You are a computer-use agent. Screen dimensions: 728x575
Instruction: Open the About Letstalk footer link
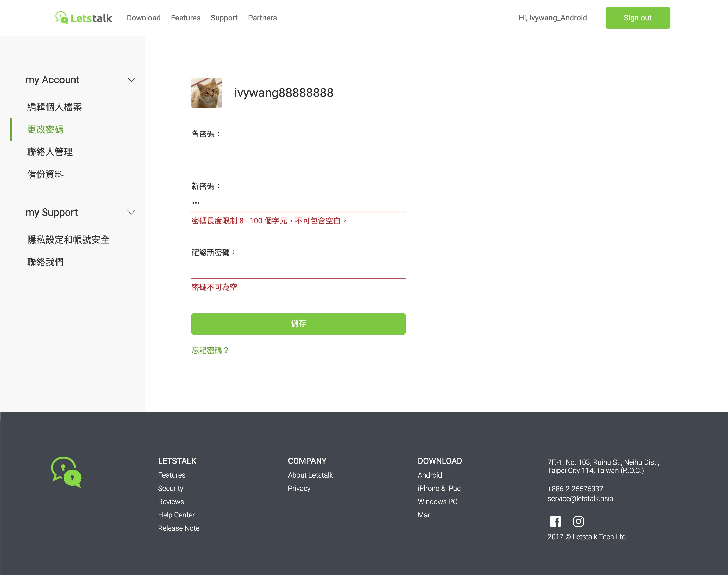[310, 475]
